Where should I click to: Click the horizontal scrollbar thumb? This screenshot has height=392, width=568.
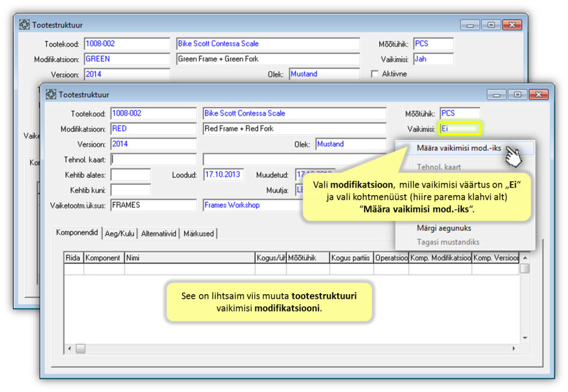coord(80,349)
